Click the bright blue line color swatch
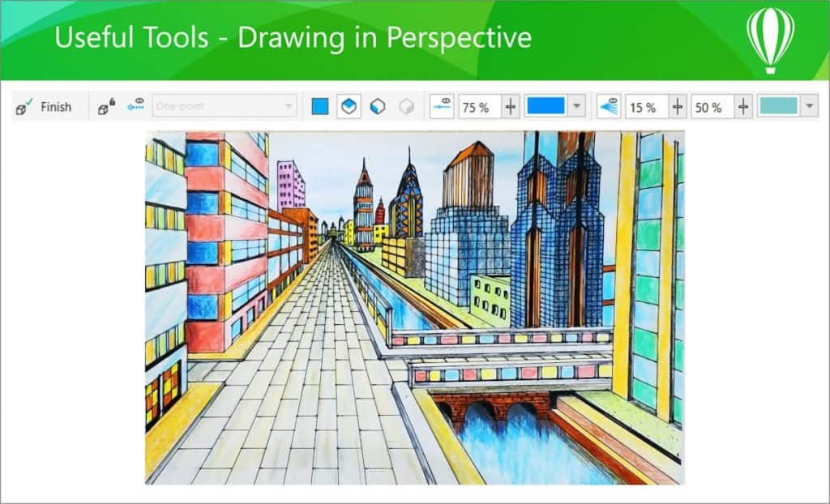830x504 pixels. tap(545, 106)
